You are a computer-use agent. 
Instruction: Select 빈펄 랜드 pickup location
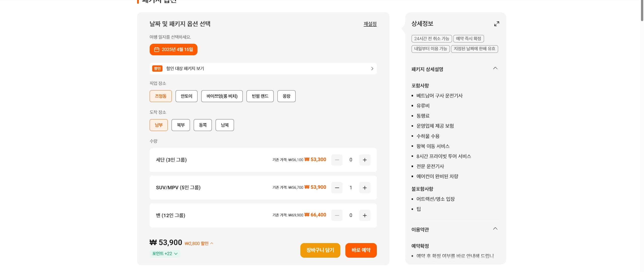260,96
